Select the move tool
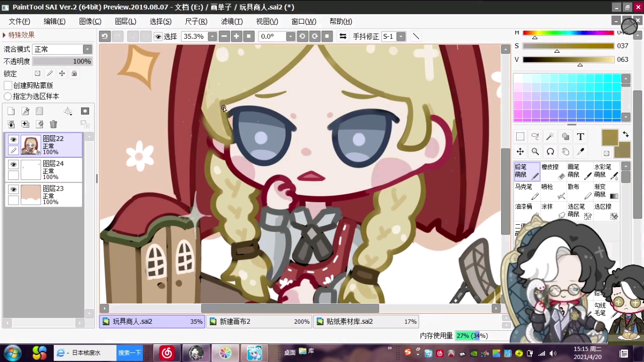Image resolution: width=644 pixels, height=362 pixels. [520, 151]
